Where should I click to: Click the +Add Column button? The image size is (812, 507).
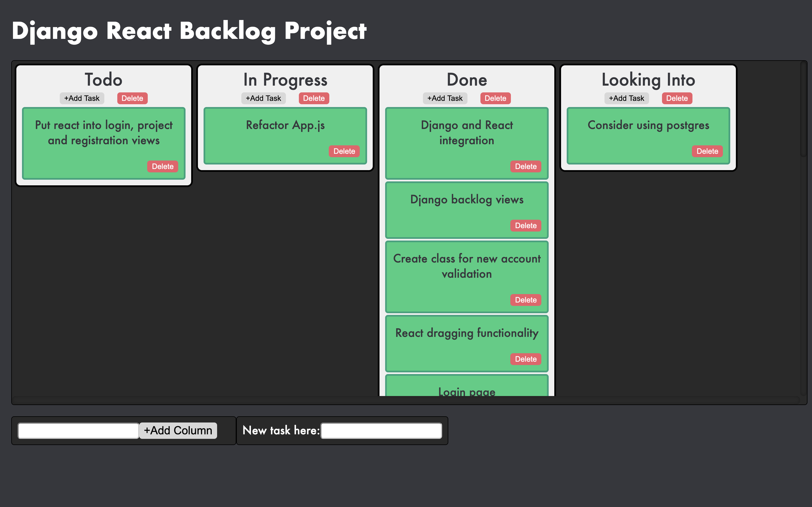(178, 430)
